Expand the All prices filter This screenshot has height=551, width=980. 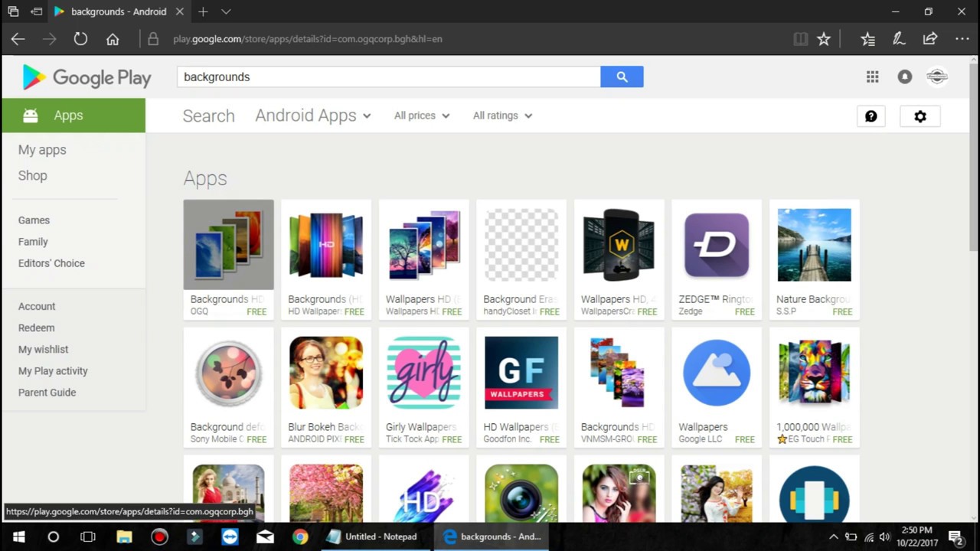[422, 116]
